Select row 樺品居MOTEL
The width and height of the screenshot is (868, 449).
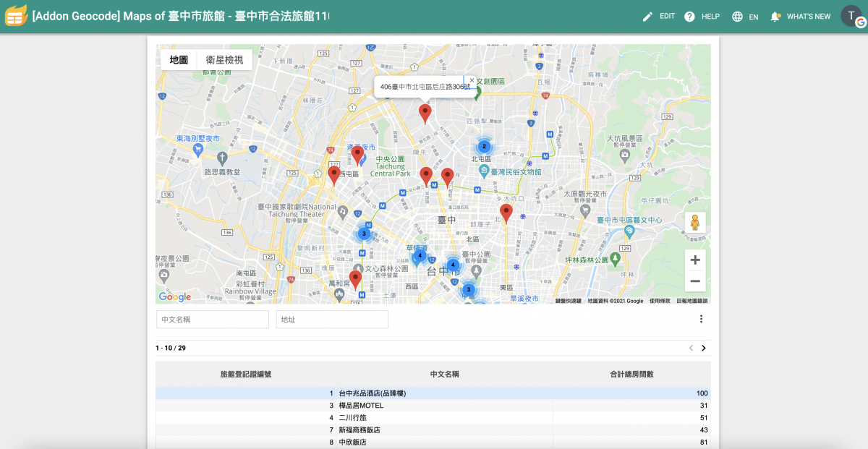click(x=433, y=406)
